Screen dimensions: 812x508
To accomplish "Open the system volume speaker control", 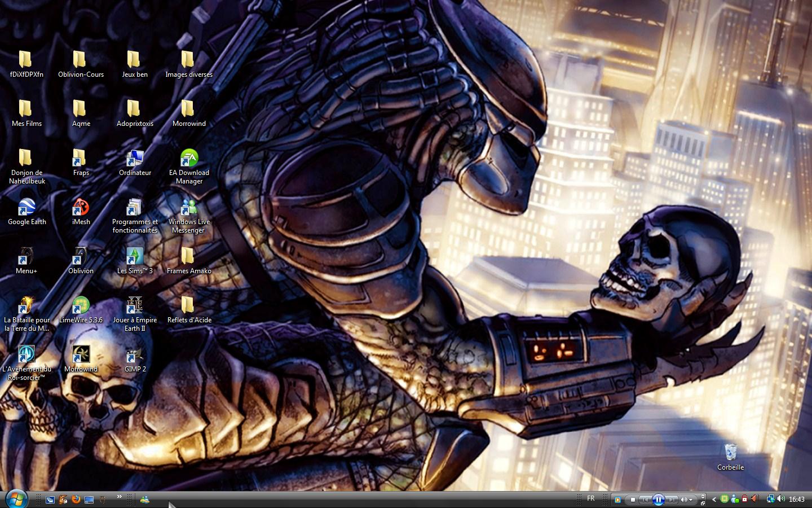I will coord(781,499).
